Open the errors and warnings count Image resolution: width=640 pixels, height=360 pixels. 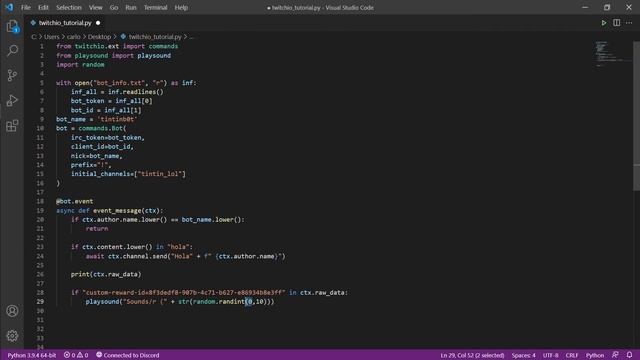[76, 355]
